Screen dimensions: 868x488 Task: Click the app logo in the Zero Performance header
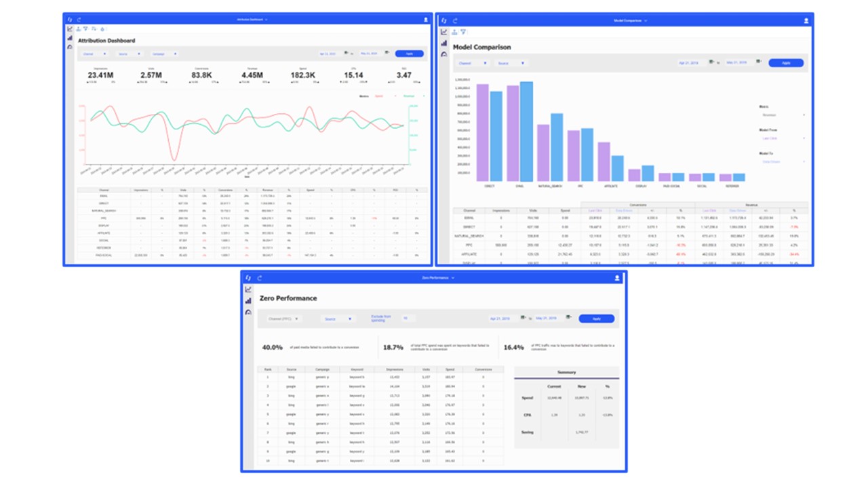[247, 277]
